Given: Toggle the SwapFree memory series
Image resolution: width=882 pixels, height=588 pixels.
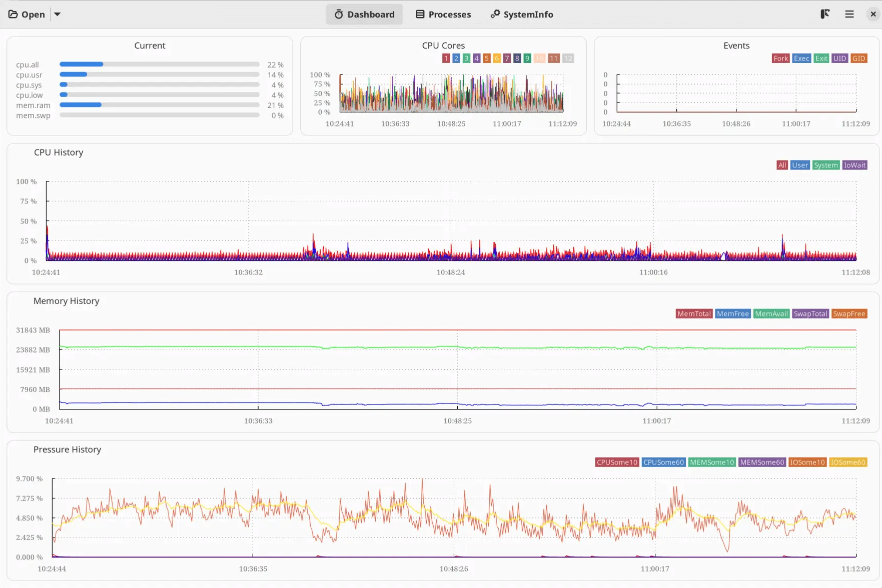Looking at the screenshot, I should pos(849,314).
